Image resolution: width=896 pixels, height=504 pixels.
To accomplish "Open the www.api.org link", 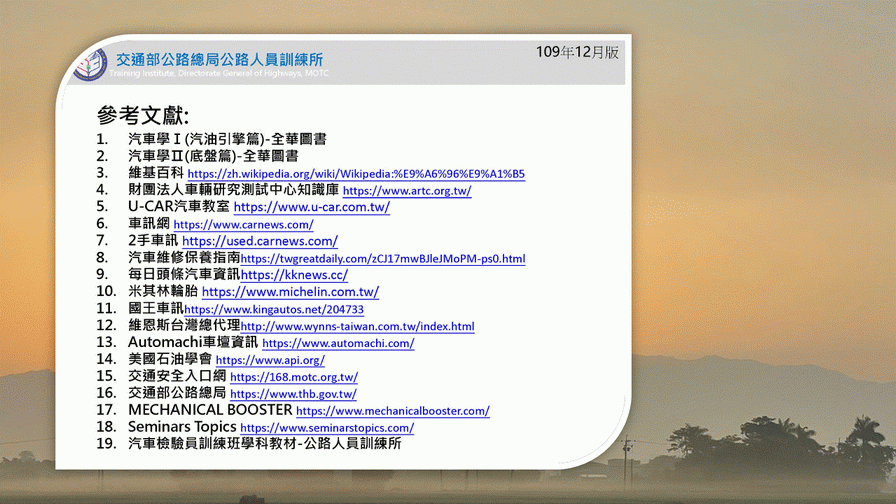I will pyautogui.click(x=270, y=361).
